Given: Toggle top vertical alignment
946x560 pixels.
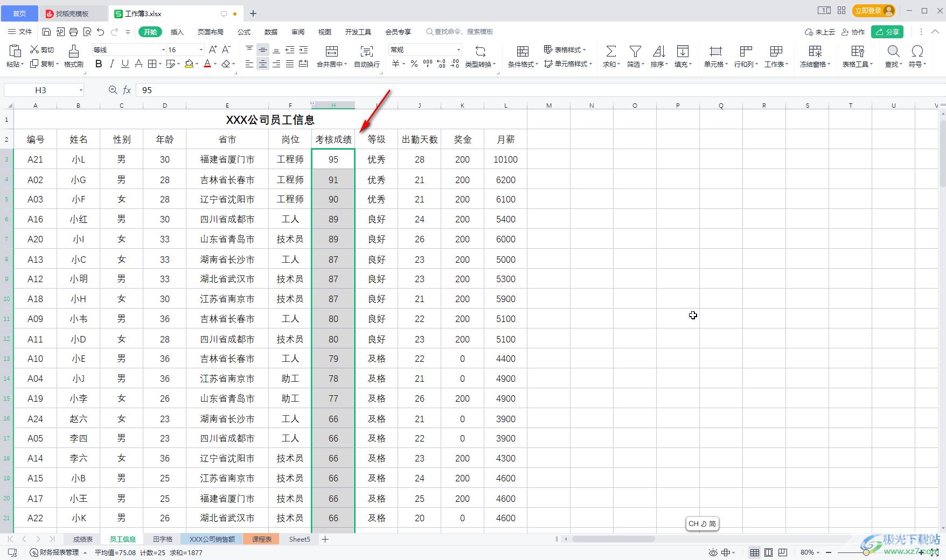Looking at the screenshot, I should point(249,50).
